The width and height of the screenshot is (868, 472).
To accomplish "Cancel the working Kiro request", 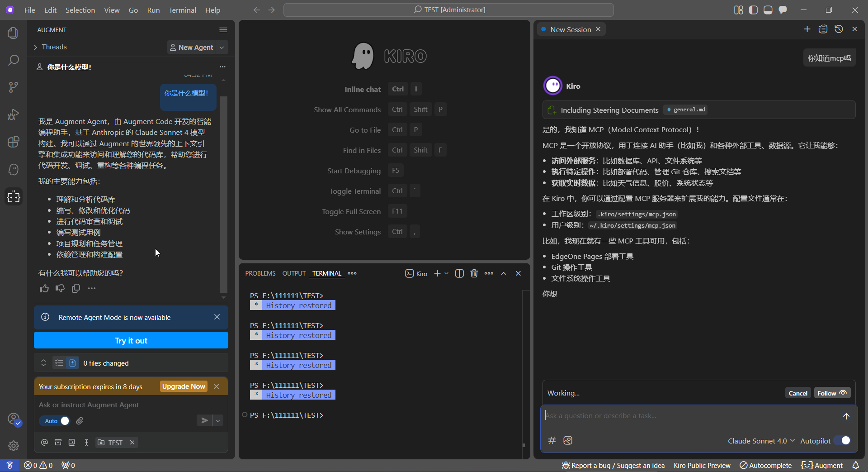I will [x=798, y=393].
